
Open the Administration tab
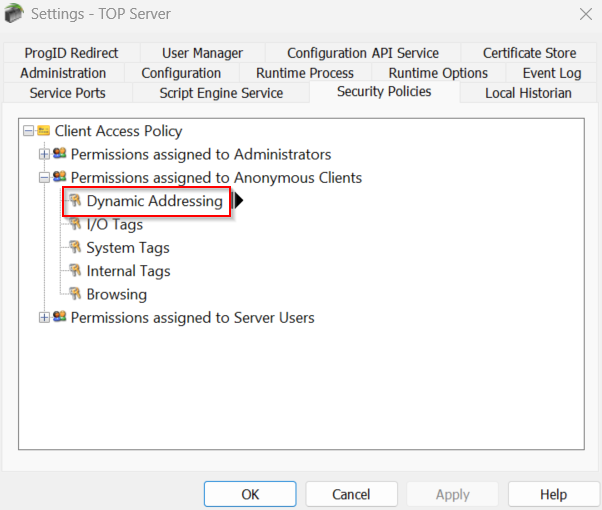tap(63, 73)
